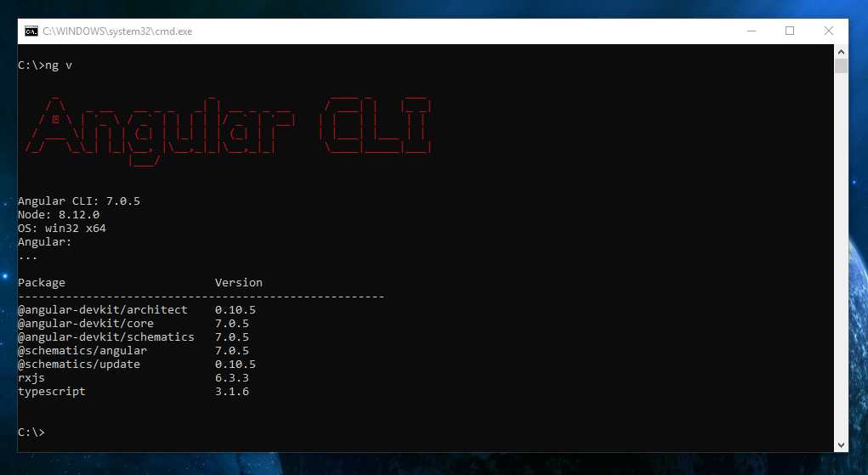Click the Package column header

click(x=42, y=282)
